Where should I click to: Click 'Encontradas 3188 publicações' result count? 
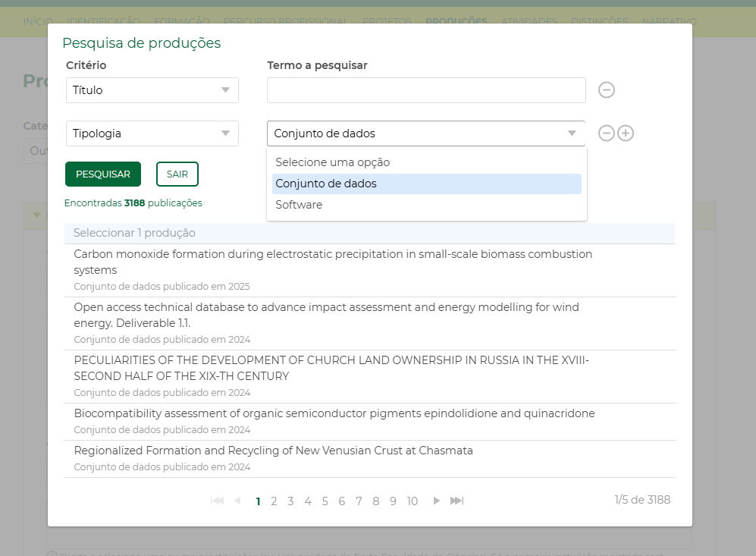coord(133,203)
